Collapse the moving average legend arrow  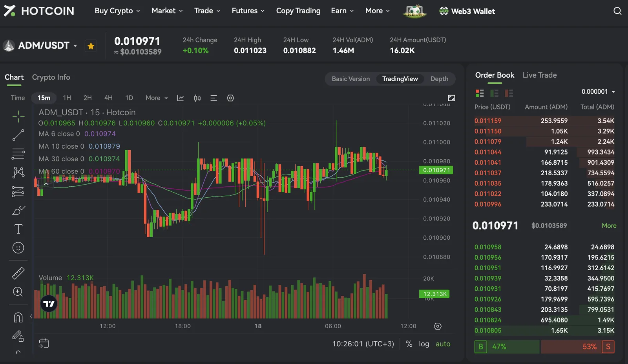(x=46, y=184)
